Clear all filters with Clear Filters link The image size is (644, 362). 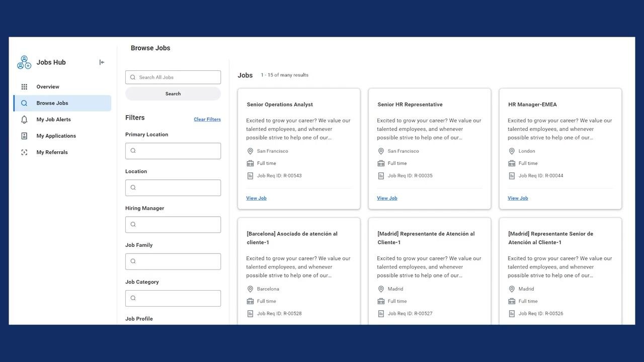point(207,120)
